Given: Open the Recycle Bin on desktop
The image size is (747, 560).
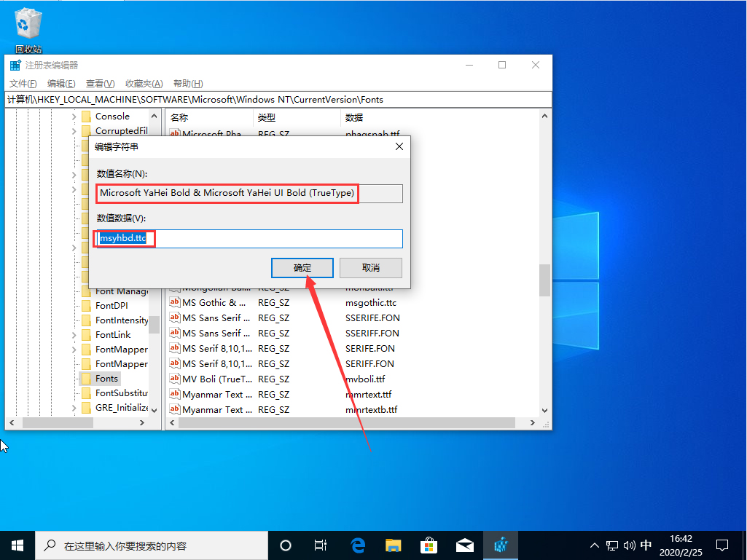Looking at the screenshot, I should click(28, 23).
